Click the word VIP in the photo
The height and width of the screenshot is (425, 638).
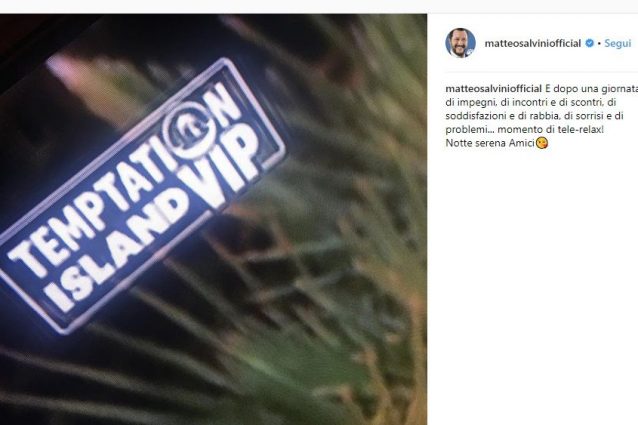(x=222, y=169)
